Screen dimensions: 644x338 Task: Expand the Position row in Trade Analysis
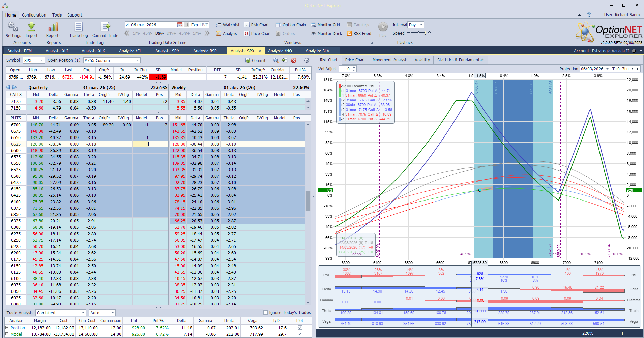[x=7, y=328]
